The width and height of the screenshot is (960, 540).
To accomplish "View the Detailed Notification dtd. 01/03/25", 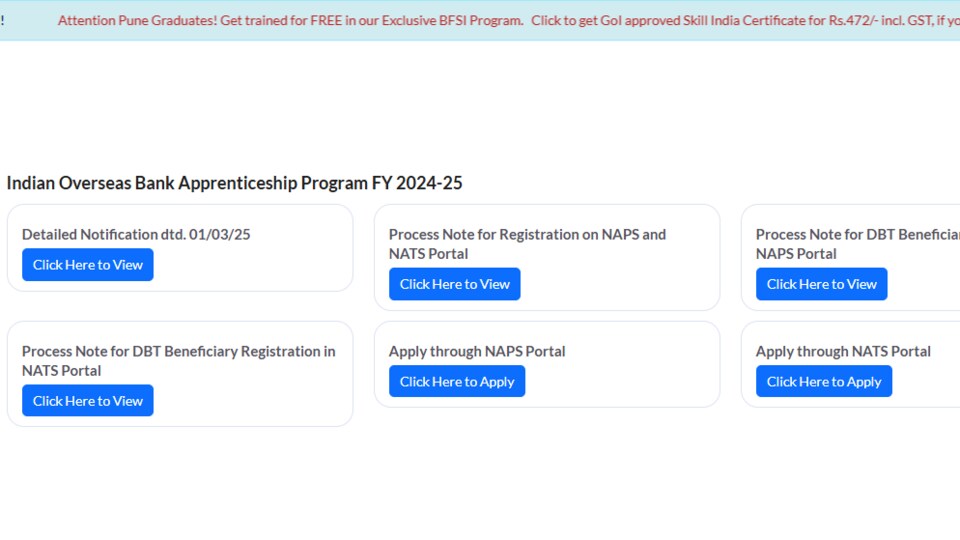I will pyautogui.click(x=88, y=264).
